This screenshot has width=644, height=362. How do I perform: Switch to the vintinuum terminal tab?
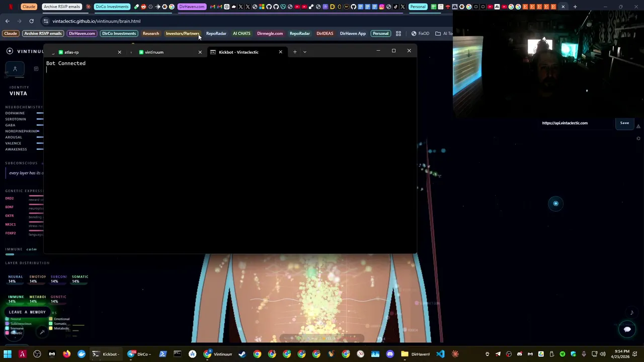168,52
